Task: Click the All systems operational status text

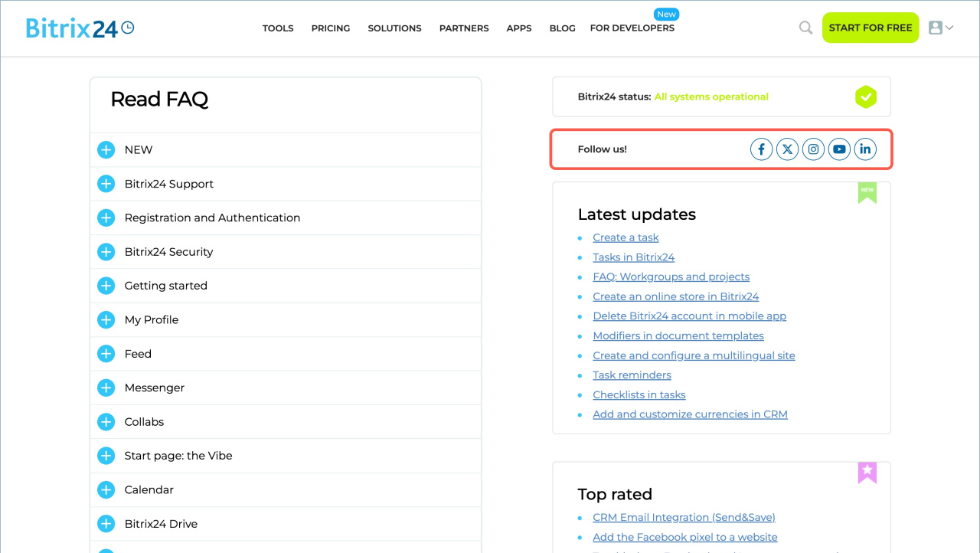Action: point(711,97)
